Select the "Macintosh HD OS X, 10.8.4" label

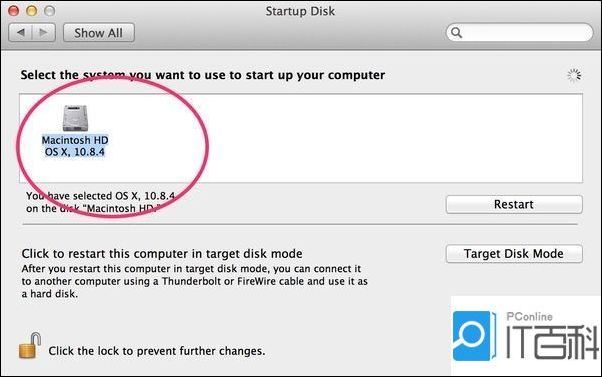click(x=75, y=146)
